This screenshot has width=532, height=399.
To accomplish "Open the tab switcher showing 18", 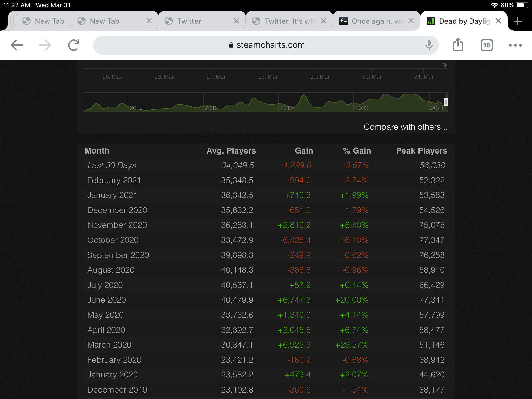I will [487, 45].
